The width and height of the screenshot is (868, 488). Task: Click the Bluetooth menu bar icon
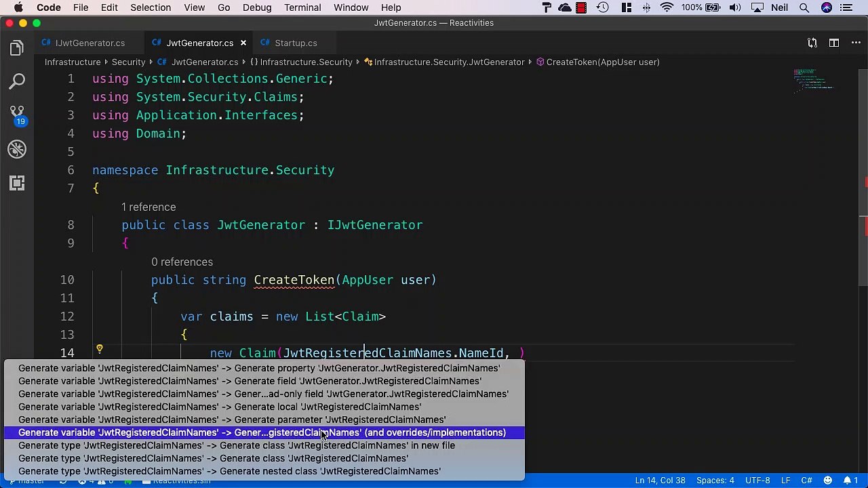pyautogui.click(x=646, y=7)
